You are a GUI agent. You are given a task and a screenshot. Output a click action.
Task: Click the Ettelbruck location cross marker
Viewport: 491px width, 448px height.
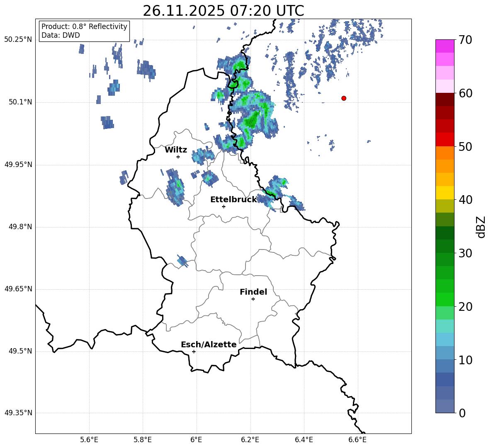[x=224, y=206]
